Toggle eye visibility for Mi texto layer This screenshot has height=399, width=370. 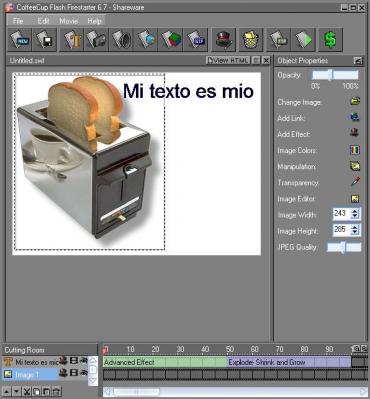(x=83, y=360)
